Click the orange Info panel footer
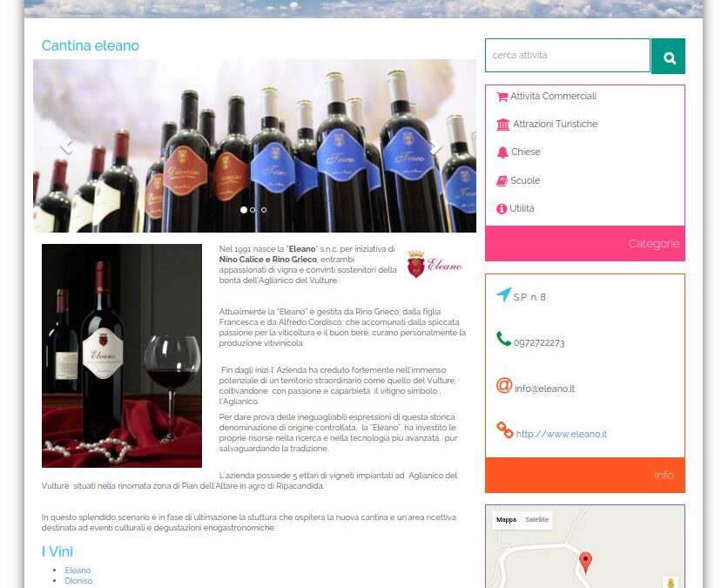 pyautogui.click(x=585, y=475)
